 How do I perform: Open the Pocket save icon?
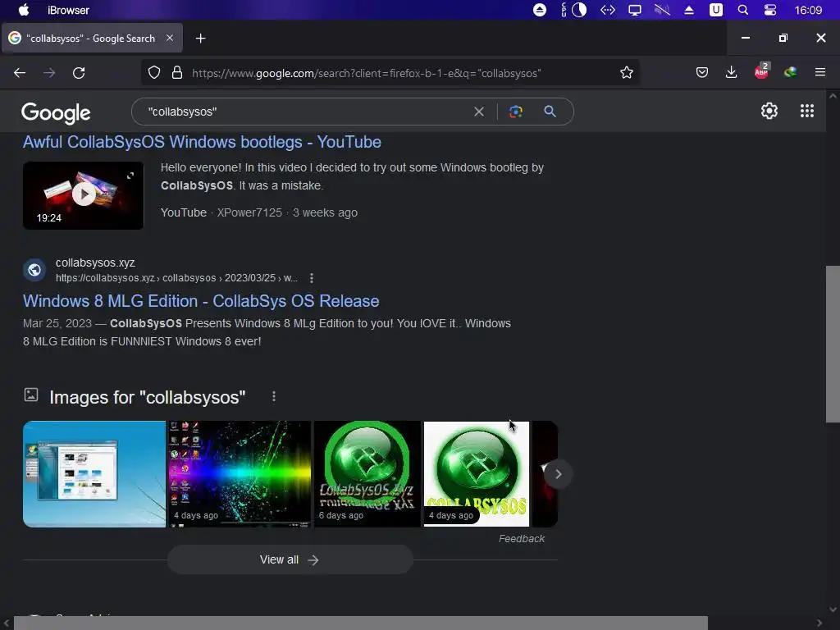tap(702, 72)
